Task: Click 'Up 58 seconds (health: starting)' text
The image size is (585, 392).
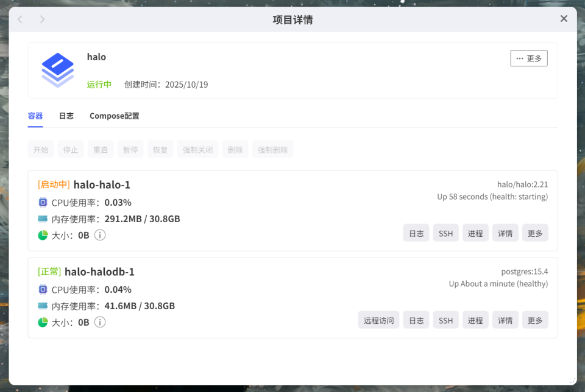Action: [492, 197]
